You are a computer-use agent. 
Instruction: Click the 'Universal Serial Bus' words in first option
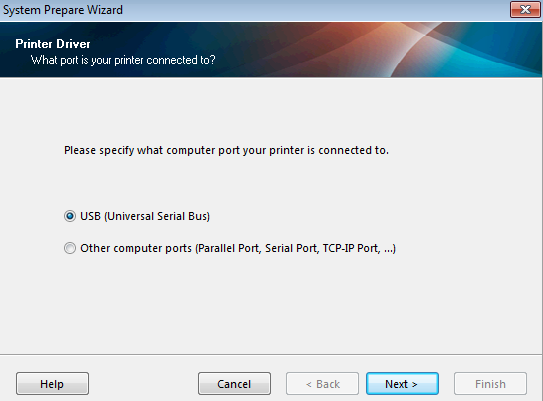point(157,216)
